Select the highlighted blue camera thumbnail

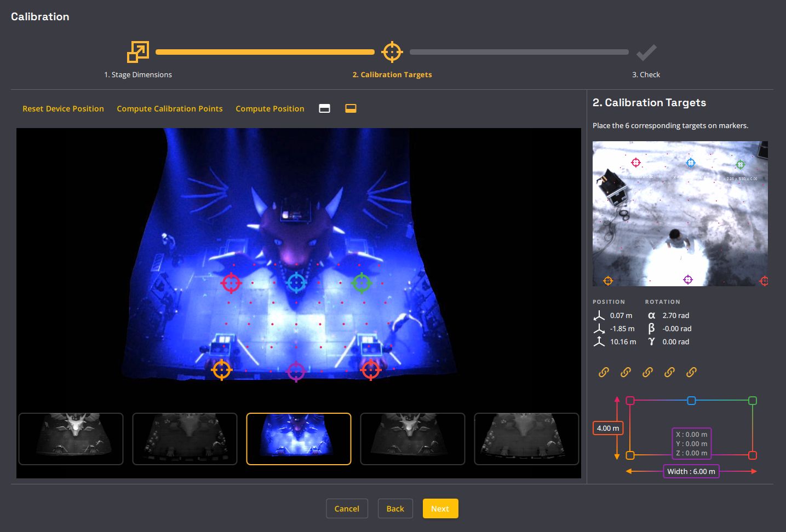(299, 438)
